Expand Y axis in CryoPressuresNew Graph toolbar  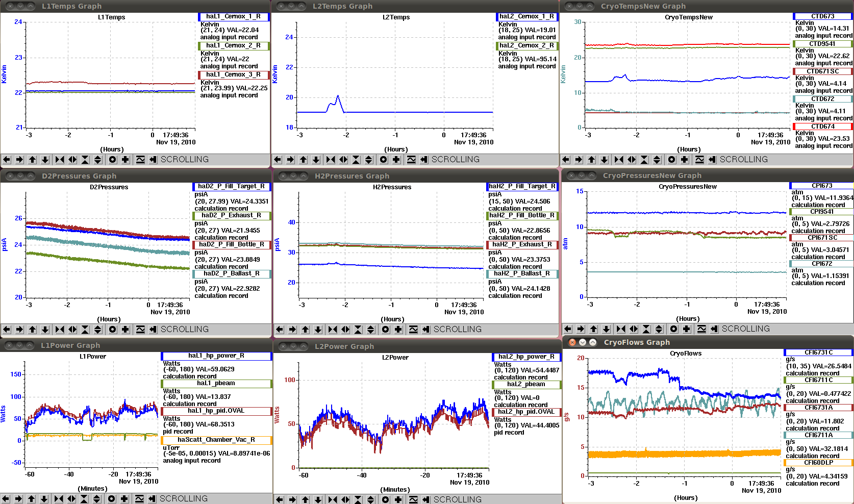point(659,329)
